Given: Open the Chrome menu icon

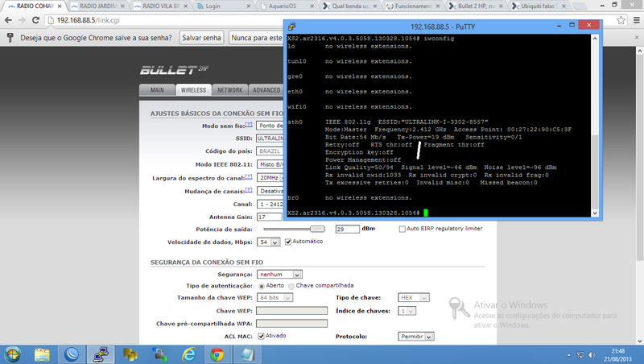Looking at the screenshot, I should pyautogui.click(x=636, y=20).
